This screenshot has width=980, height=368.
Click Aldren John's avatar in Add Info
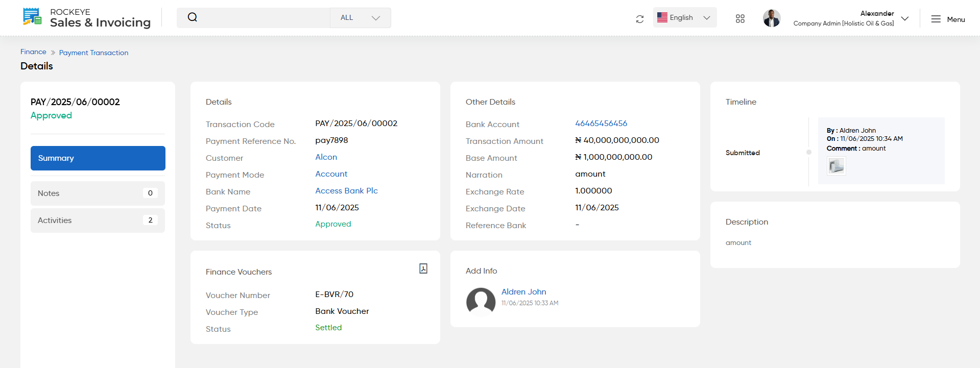point(481,301)
